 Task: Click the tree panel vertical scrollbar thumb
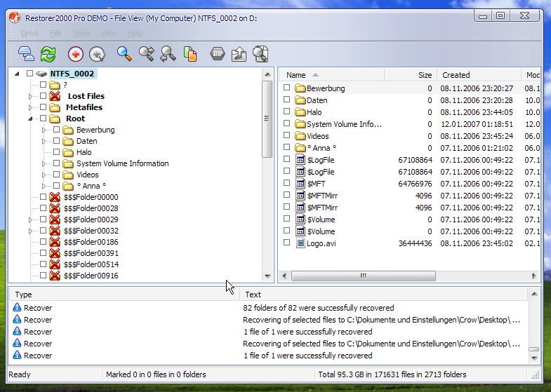267,119
